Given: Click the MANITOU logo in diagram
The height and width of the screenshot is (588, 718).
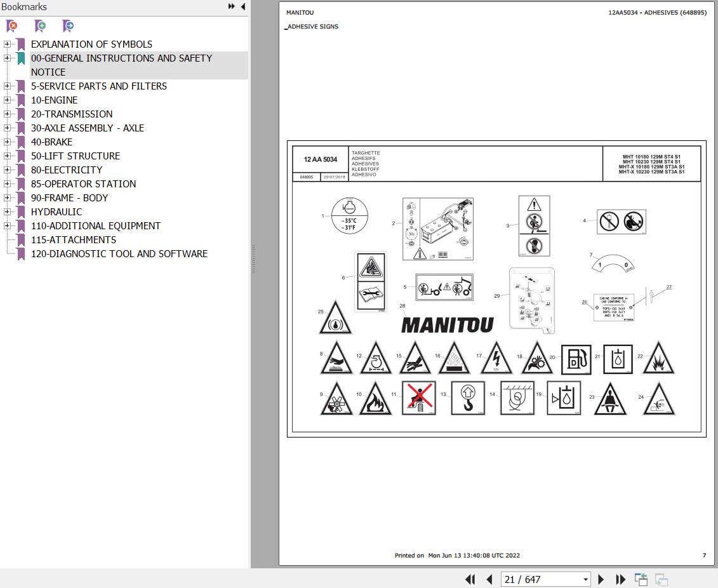Looking at the screenshot, I should click(x=448, y=324).
